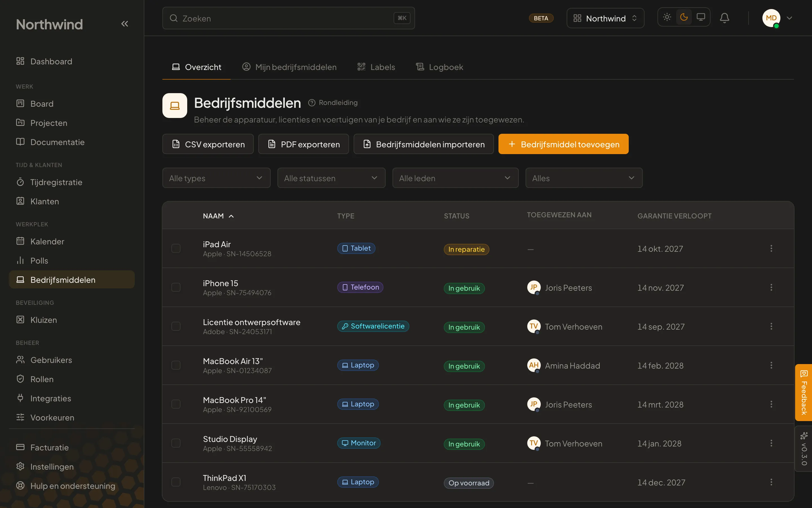Open the Alle types filter dropdown
Image resolution: width=812 pixels, height=508 pixels.
click(x=217, y=178)
